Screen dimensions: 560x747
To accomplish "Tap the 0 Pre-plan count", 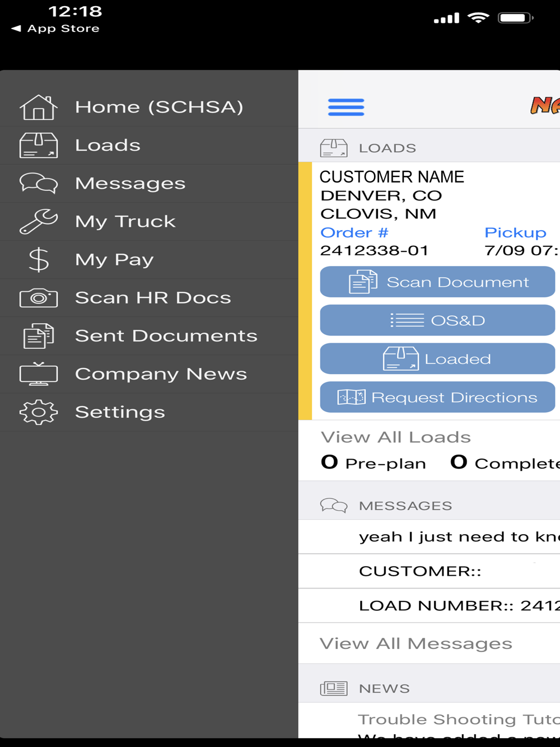I will pos(373,463).
